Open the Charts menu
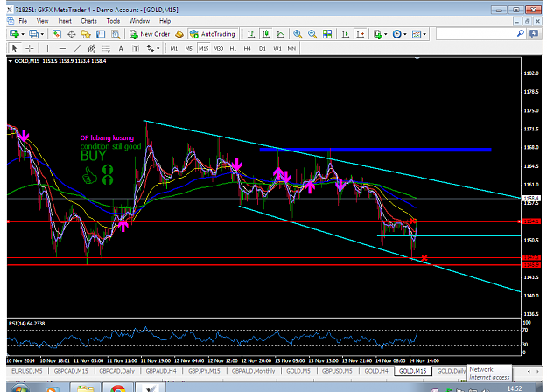 coord(88,21)
